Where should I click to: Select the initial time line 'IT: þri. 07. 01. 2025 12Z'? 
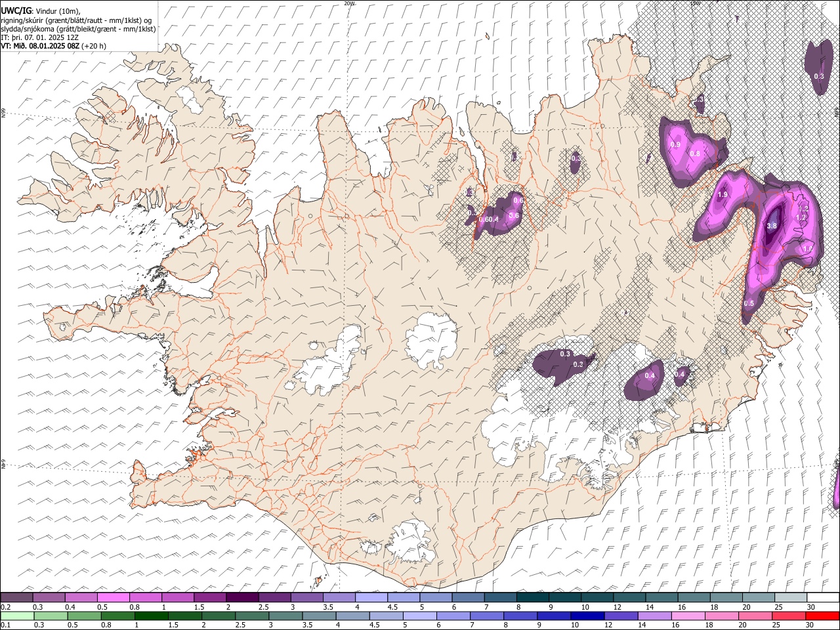[40, 37]
